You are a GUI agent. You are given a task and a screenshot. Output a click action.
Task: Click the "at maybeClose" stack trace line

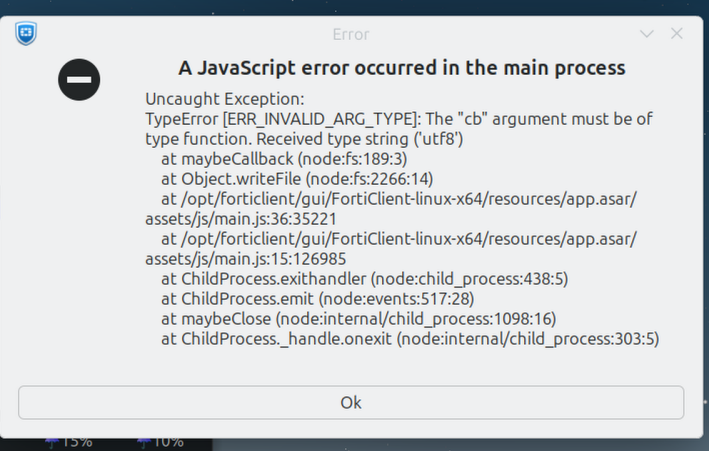coord(359,319)
